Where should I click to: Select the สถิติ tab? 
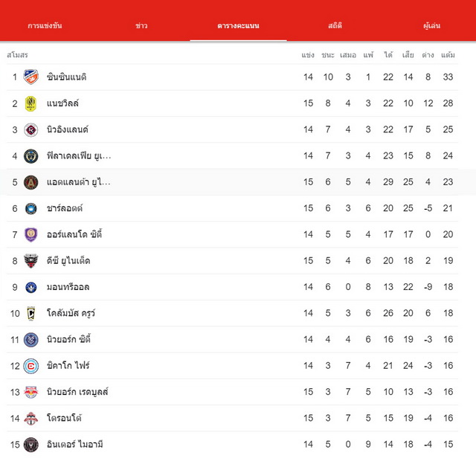[x=335, y=26]
